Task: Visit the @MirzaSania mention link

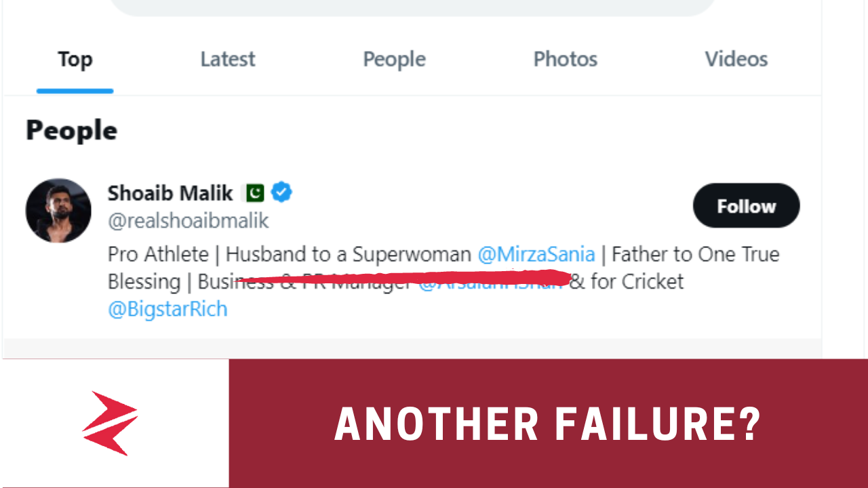Action: click(x=536, y=255)
